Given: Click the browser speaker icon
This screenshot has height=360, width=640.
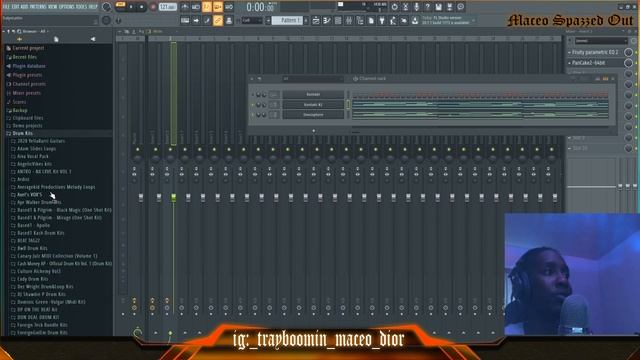Looking at the screenshot, I should pyautogui.click(x=93, y=39).
